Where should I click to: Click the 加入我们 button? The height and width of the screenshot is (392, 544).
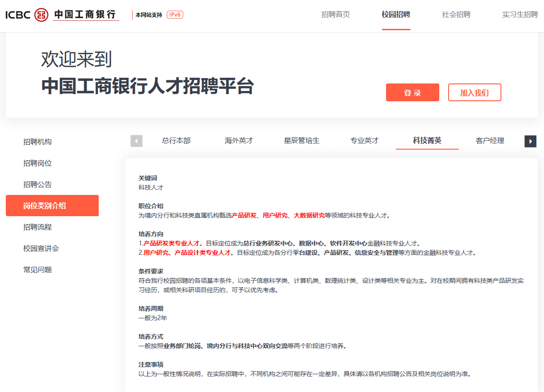475,92
